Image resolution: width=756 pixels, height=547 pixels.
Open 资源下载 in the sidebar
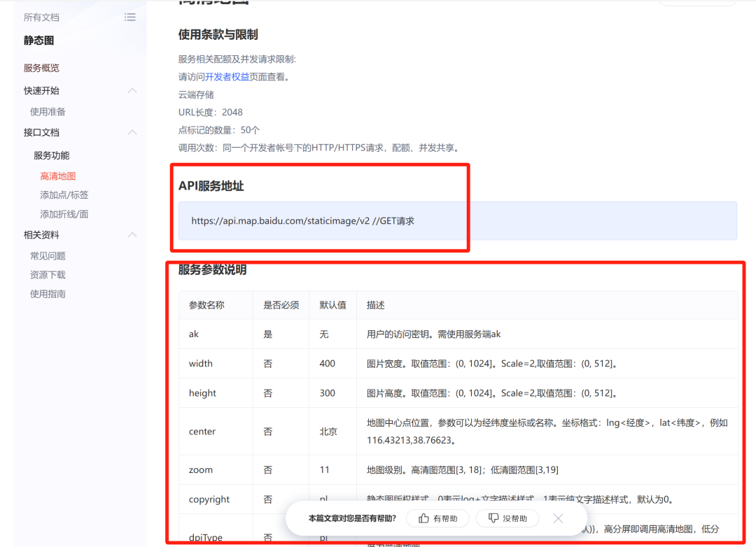48,275
